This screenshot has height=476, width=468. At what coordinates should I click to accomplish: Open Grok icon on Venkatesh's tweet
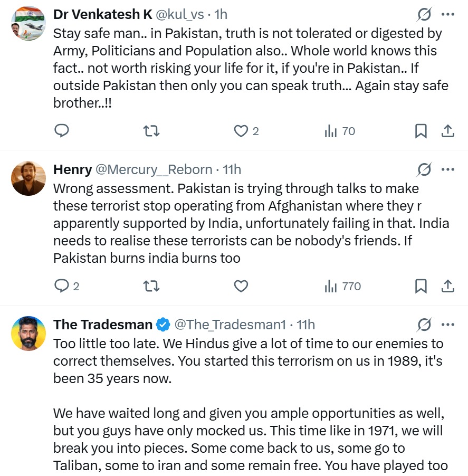(x=424, y=14)
